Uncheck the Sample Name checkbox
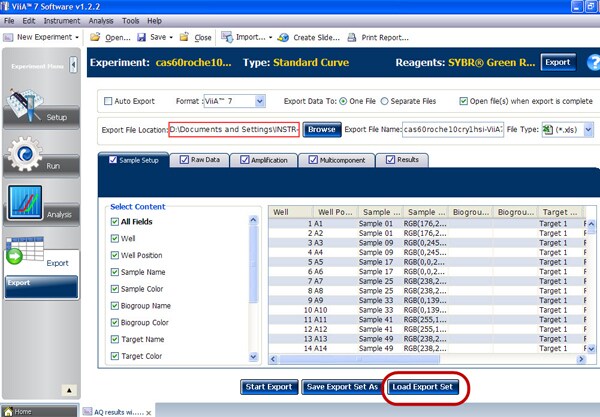 coord(114,272)
